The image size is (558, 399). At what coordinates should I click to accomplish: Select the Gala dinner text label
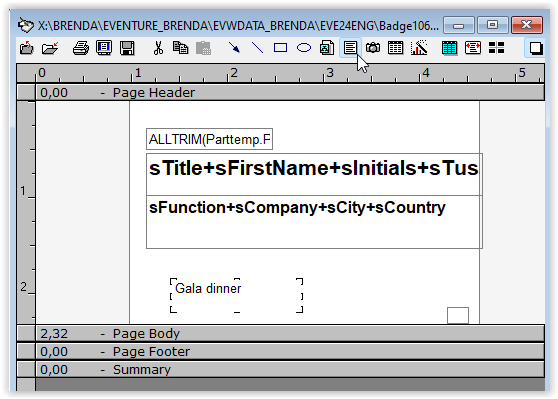pos(208,288)
